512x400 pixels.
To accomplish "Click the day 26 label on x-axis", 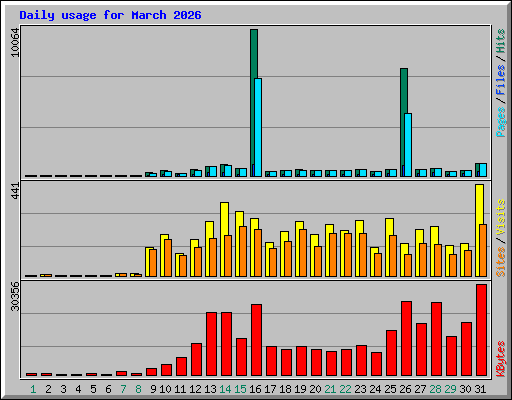I will [x=405, y=389].
